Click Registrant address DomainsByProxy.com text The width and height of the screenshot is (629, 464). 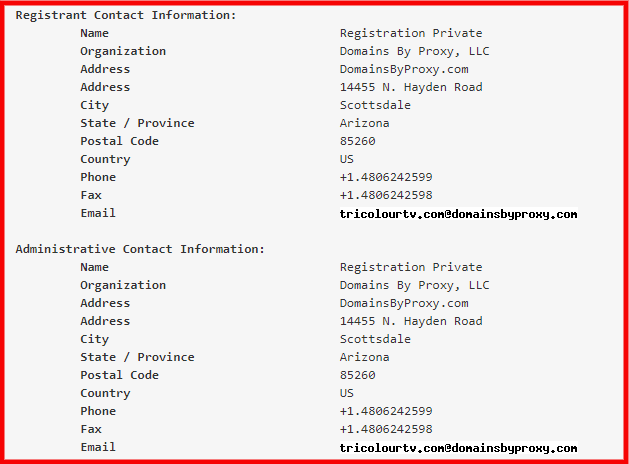point(404,69)
